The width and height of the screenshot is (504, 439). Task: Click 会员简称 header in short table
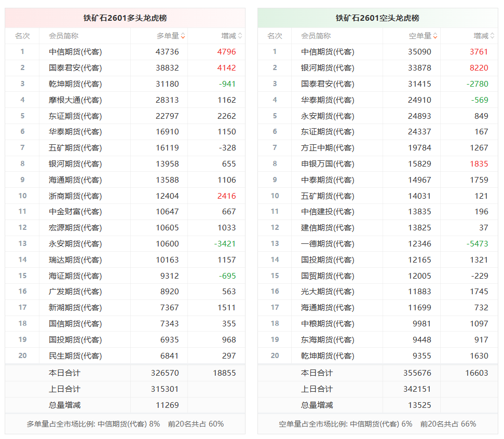click(x=316, y=36)
